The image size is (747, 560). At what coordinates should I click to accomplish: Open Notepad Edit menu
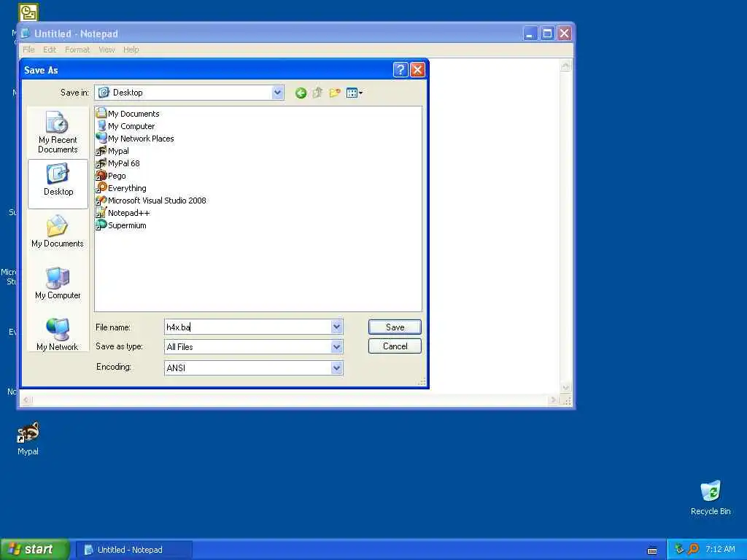tap(50, 50)
